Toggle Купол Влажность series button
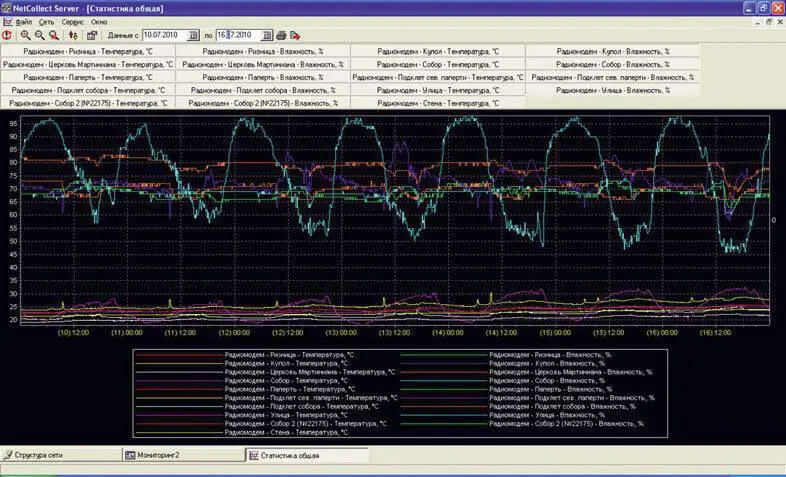This screenshot has width=786, height=477. pyautogui.click(x=613, y=51)
